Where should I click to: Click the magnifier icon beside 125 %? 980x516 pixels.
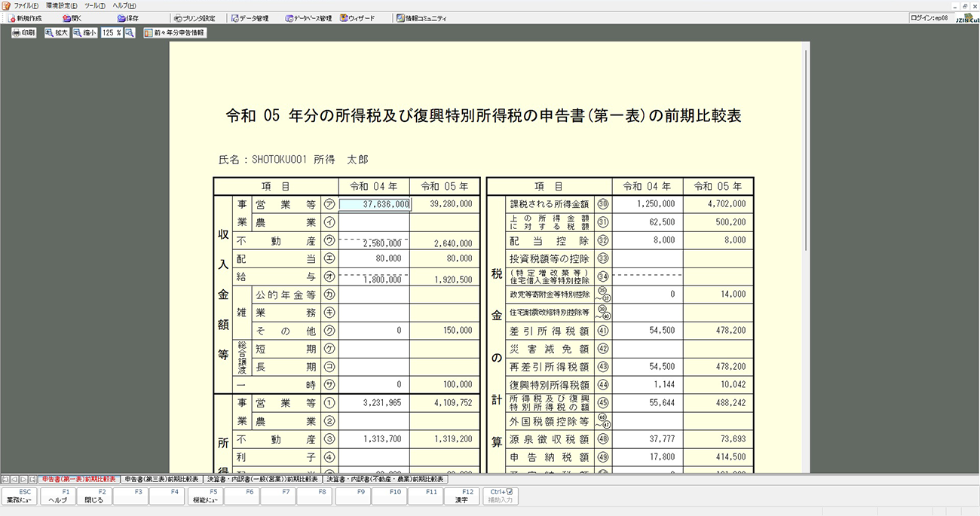pos(130,33)
